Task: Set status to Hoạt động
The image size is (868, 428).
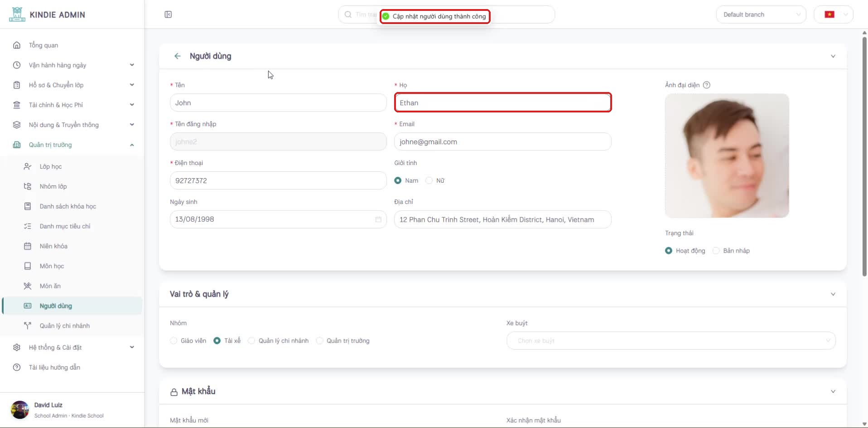Action: point(669,251)
